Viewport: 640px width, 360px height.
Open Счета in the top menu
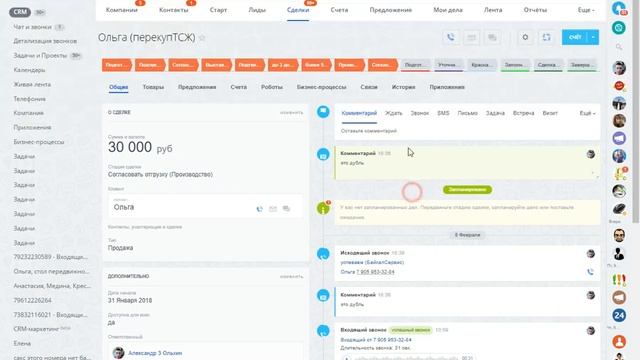[339, 10]
